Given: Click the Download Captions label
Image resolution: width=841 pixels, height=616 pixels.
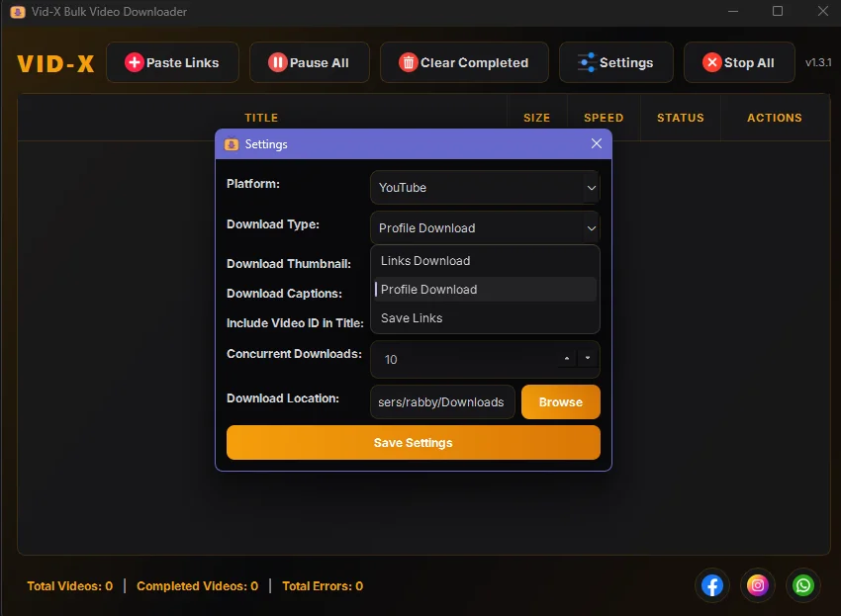Looking at the screenshot, I should tap(284, 294).
